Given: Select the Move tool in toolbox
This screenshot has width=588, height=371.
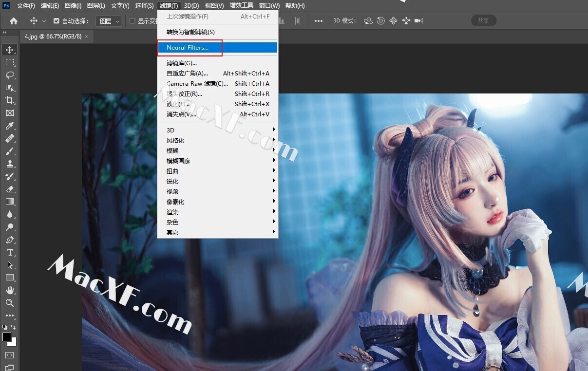Looking at the screenshot, I should pos(10,50).
